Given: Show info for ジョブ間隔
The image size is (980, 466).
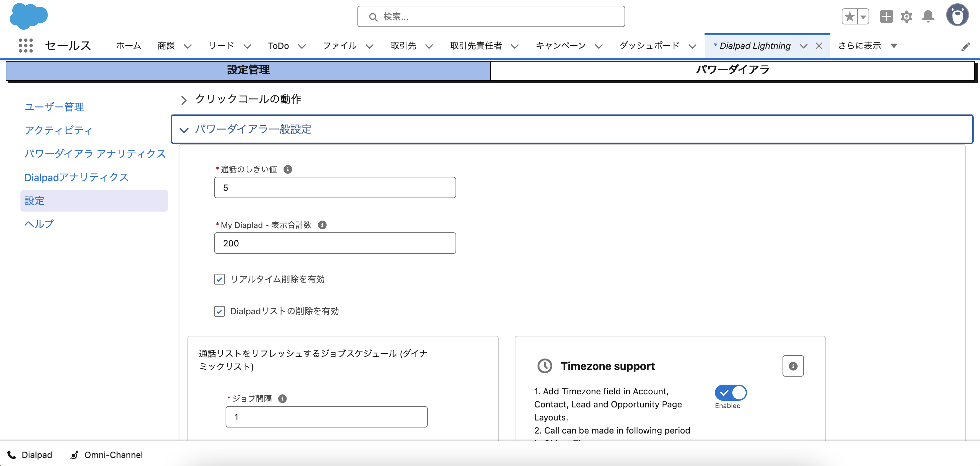Looking at the screenshot, I should click(x=282, y=398).
